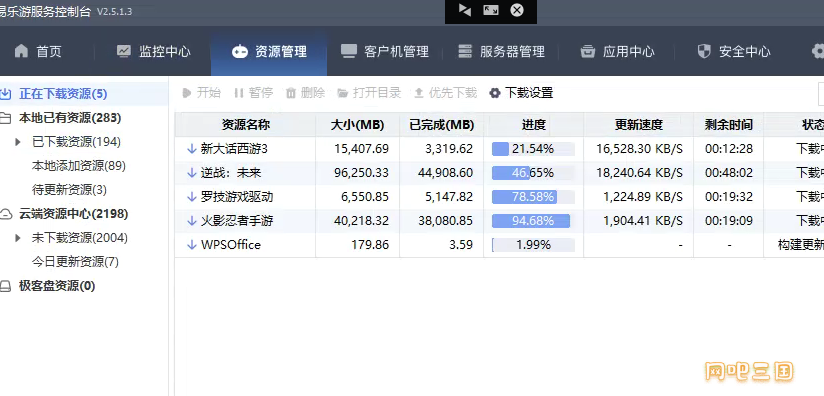Click the home icon beside 首页
The image size is (824, 396).
click(x=21, y=51)
